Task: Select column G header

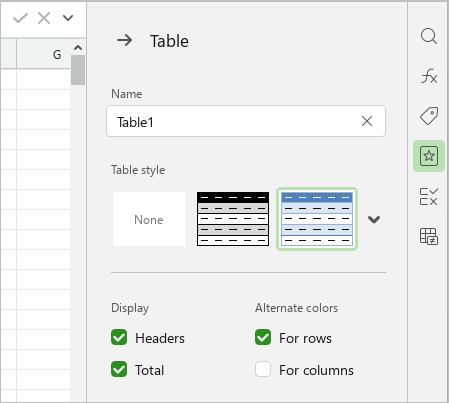Action: (x=43, y=54)
